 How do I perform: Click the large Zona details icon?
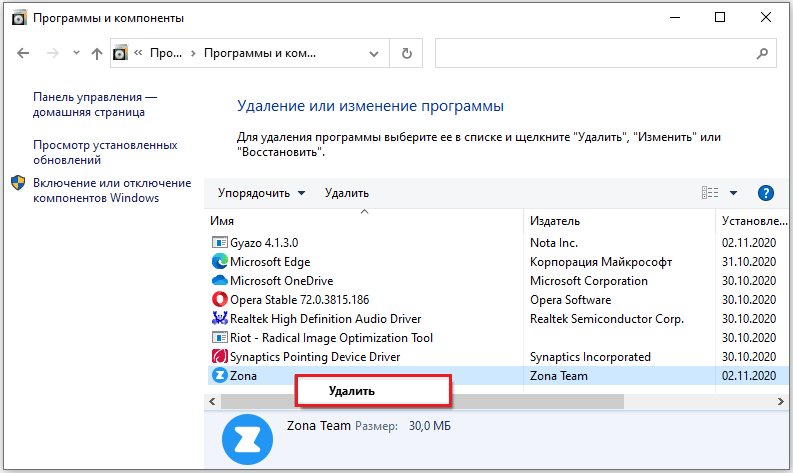click(x=247, y=439)
